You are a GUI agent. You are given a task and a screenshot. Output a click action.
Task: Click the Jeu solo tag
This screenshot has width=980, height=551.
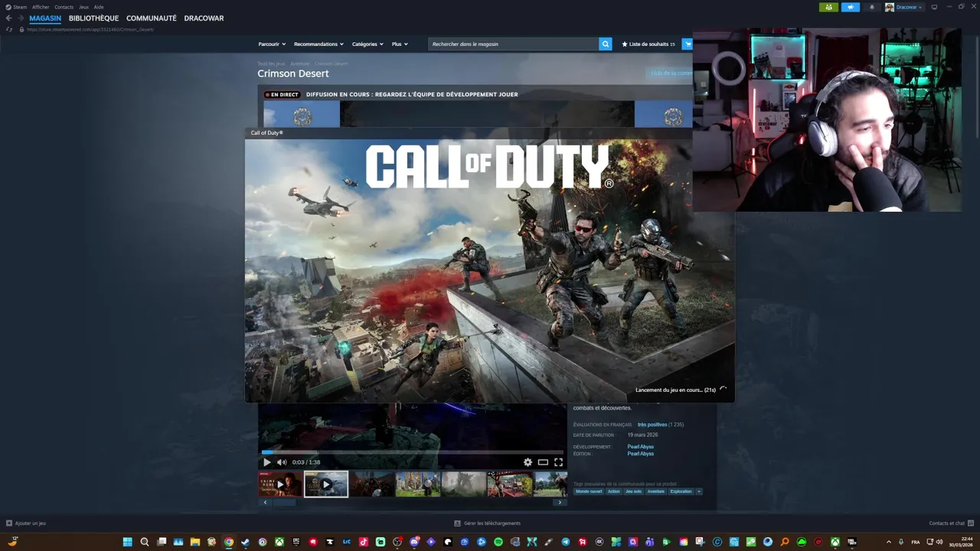pos(633,491)
